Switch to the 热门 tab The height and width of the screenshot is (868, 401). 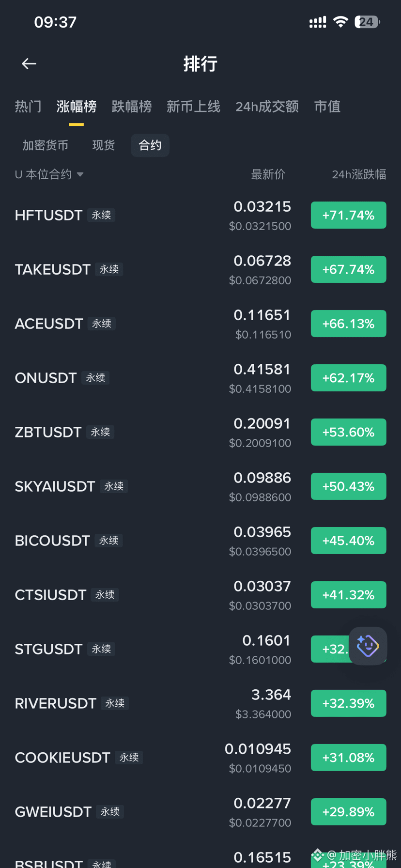tap(28, 107)
